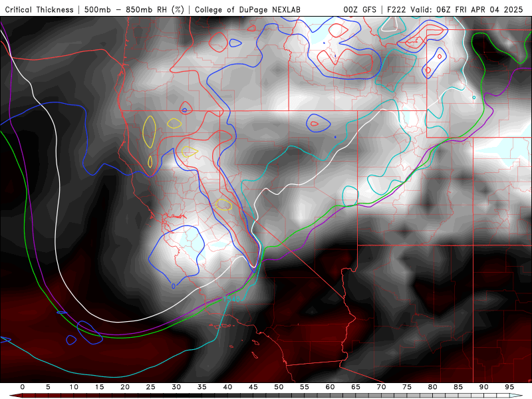Click the blue '0' contour label
This screenshot has height=399, width=532.
(174, 286)
